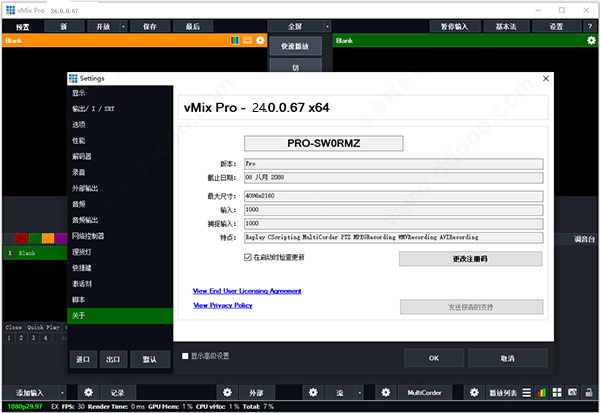This screenshot has height=413, width=600.
Task: Expand the 添加输入 dropdown arrow
Action: pos(62,392)
